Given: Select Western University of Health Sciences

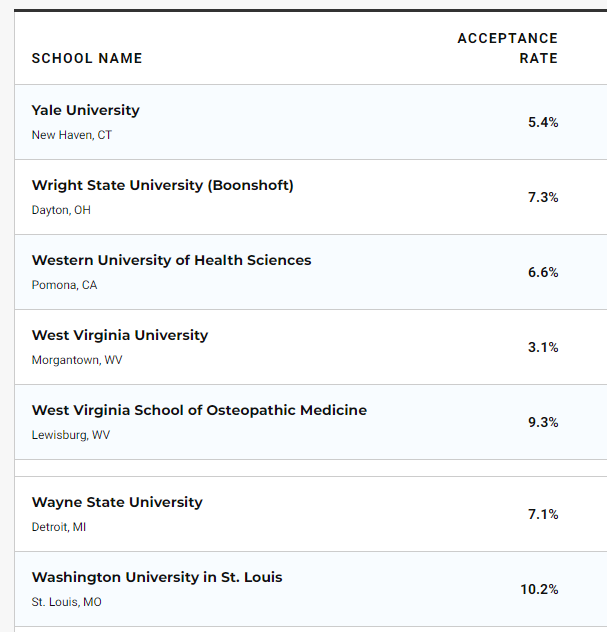Looking at the screenshot, I should [x=171, y=260].
